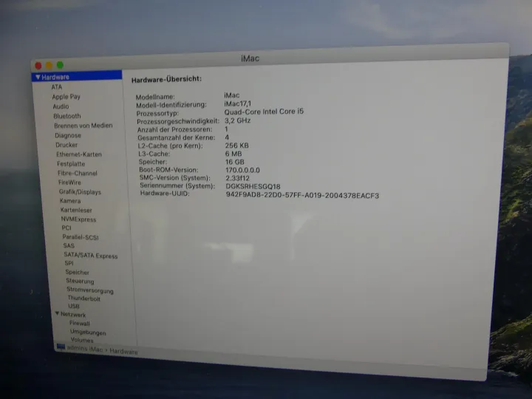Select the SPI entry
The height and width of the screenshot is (399, 532).
69,263
